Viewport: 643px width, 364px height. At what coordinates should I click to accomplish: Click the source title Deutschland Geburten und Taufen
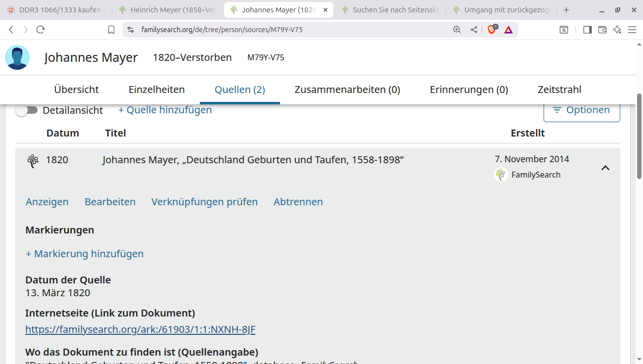[x=253, y=160]
